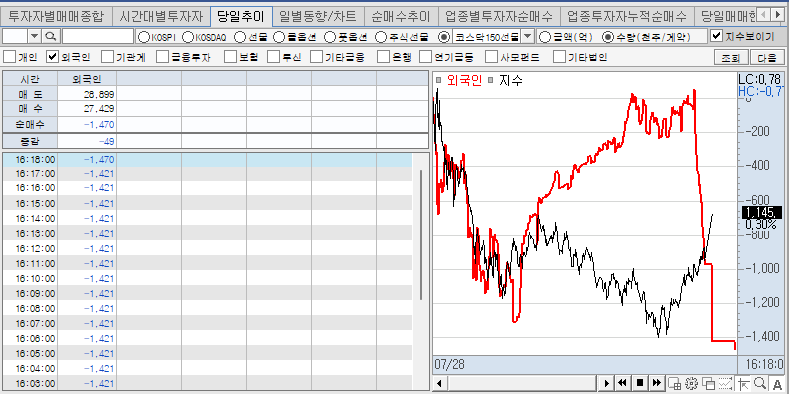Select the 수량(천주/계약) radio button
The height and width of the screenshot is (394, 789).
608,37
